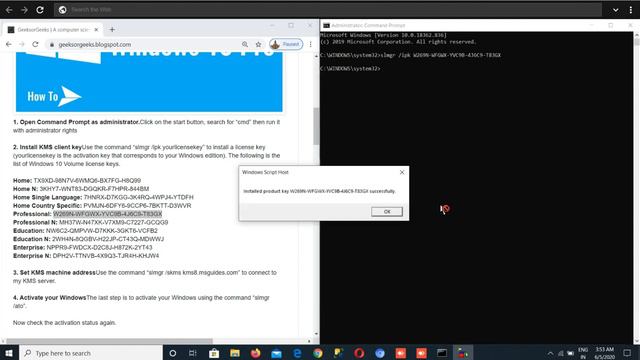
Task: Click the zoom magnifier icon in address bar
Action: click(x=244, y=44)
